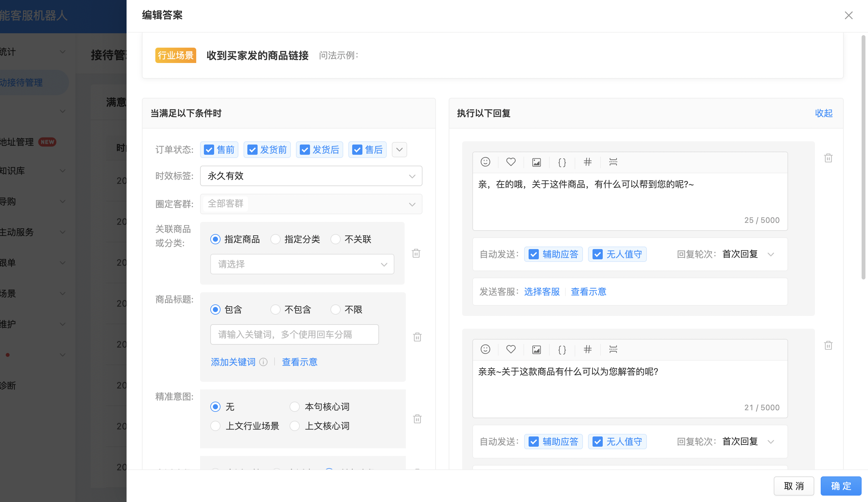Close the 编辑答案 dialog

point(849,15)
